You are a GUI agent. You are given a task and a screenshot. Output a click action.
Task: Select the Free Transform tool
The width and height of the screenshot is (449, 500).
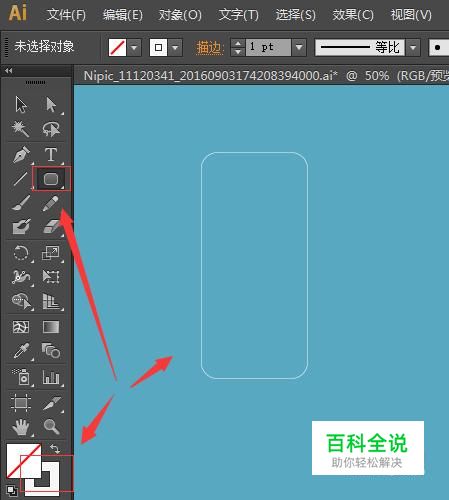click(51, 277)
